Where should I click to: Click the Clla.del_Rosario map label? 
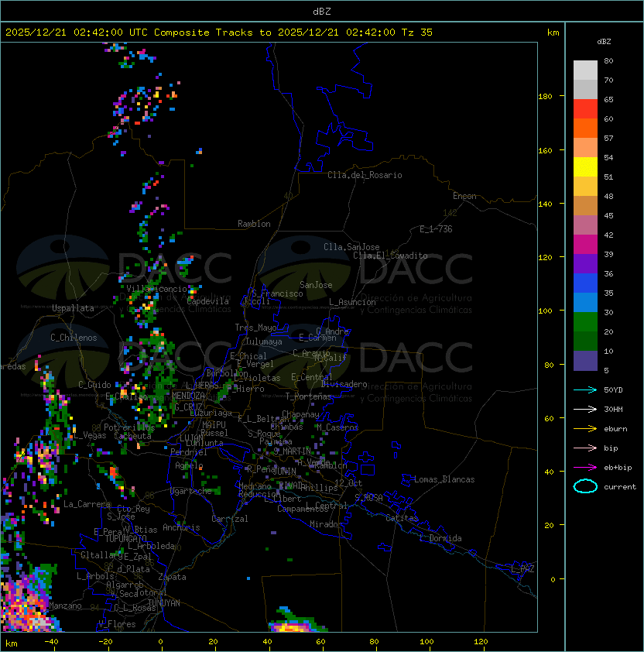click(365, 175)
